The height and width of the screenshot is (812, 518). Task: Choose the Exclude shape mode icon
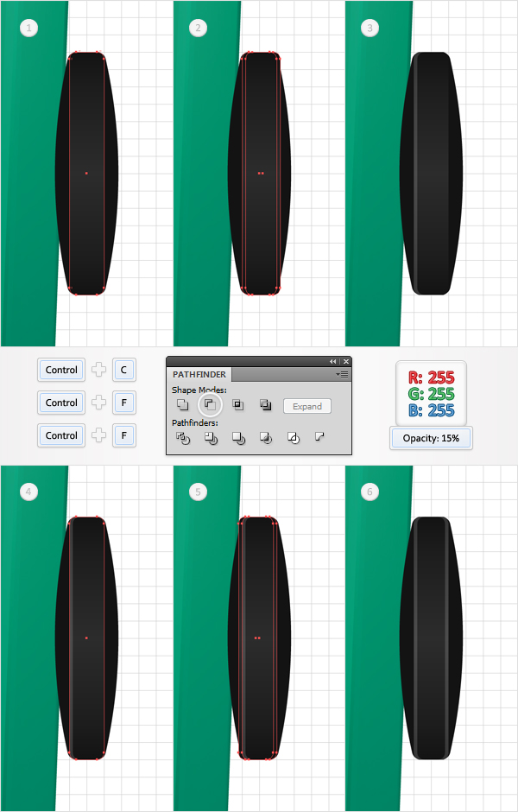click(265, 404)
